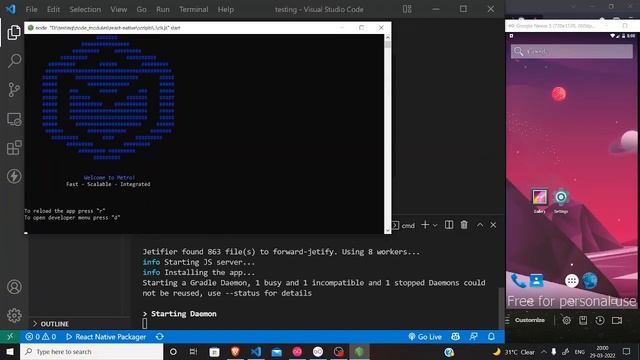
Task: Open Accounts menu in activity bar
Action: (14, 287)
